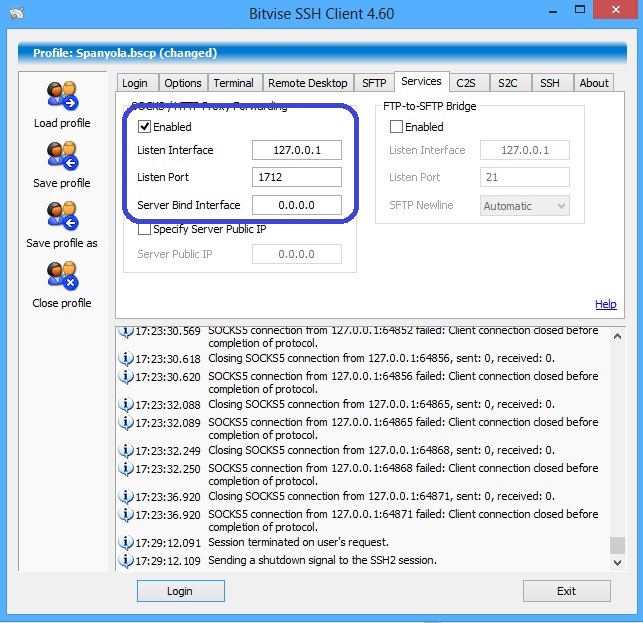Click the log scrollbar down arrow
The image size is (643, 623).
618,563
